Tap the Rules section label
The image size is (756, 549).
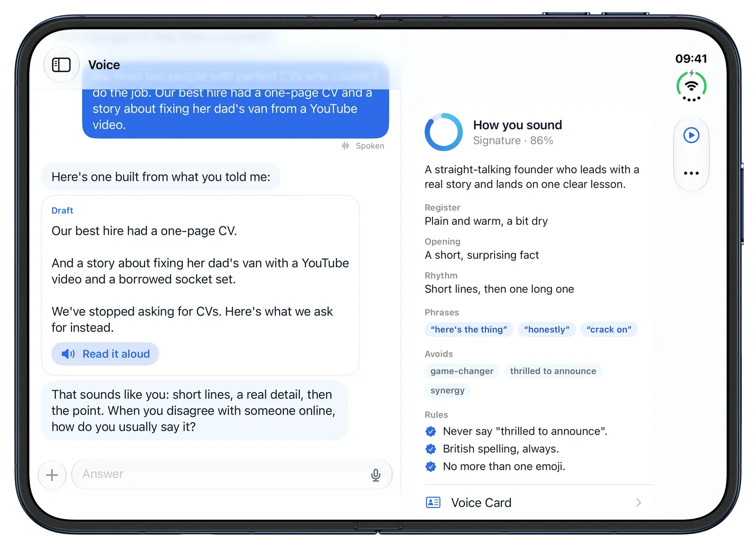pyautogui.click(x=436, y=415)
